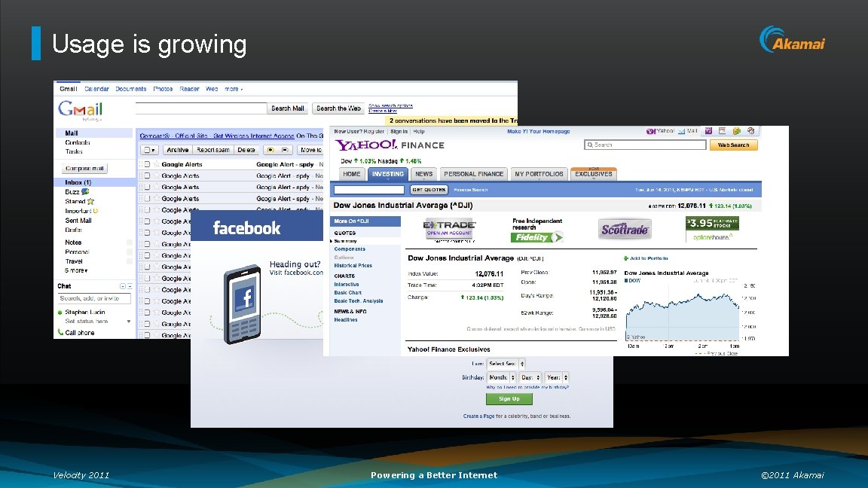Click the sports ball icon in Yahoo toolbar

[x=750, y=131]
